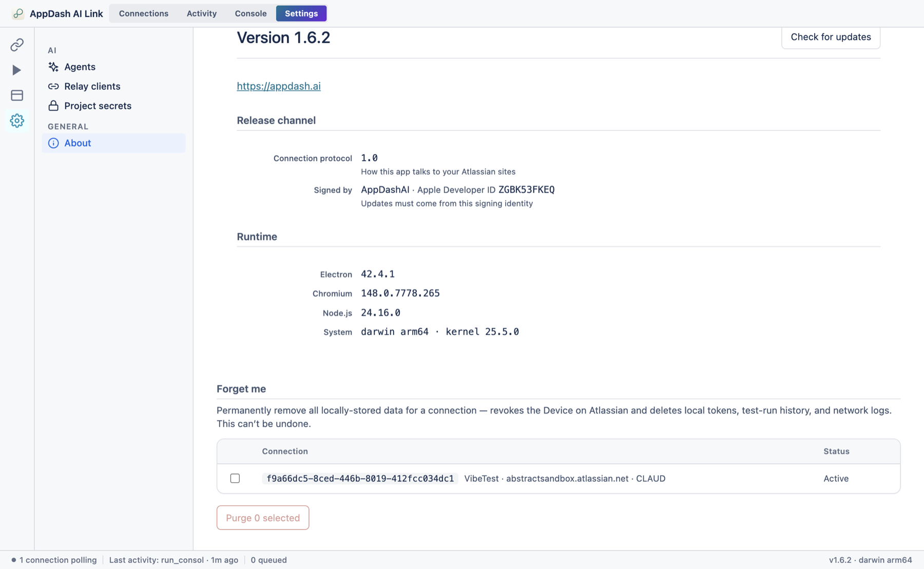Click the Version 1.6.2 heading
Viewport: 924px width, 569px height.
[x=283, y=37]
